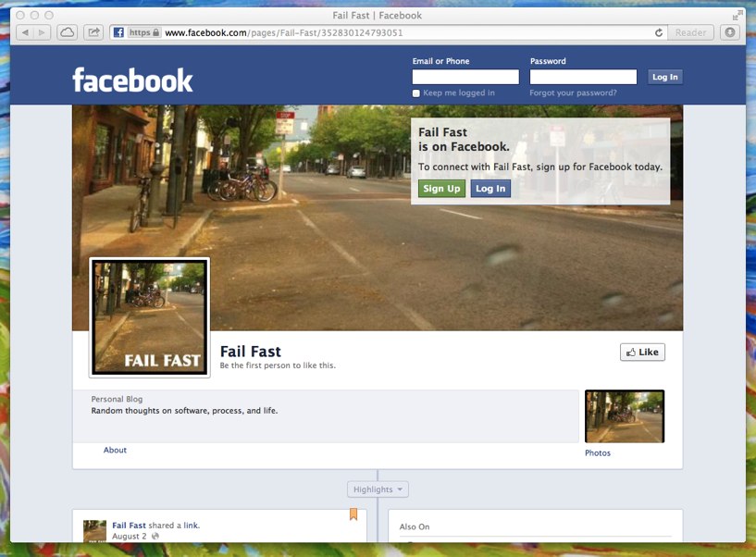
Task: Expand the Highlights dropdown
Action: pos(378,489)
